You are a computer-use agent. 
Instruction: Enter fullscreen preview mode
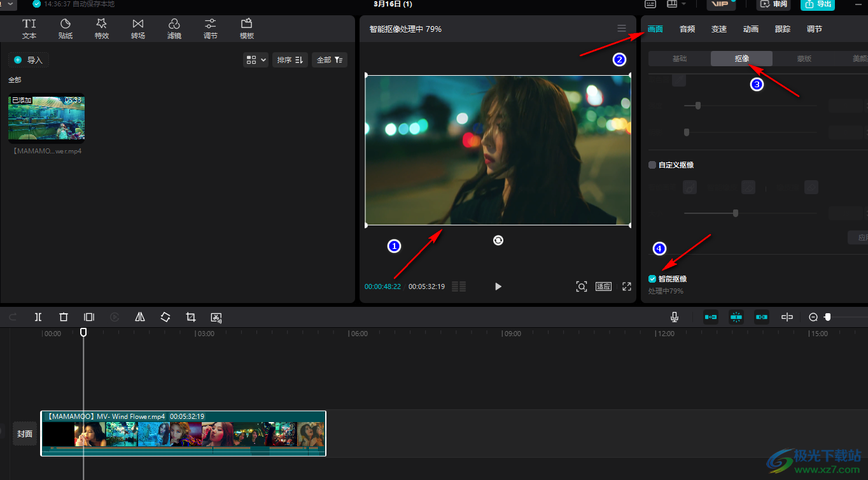tap(627, 286)
